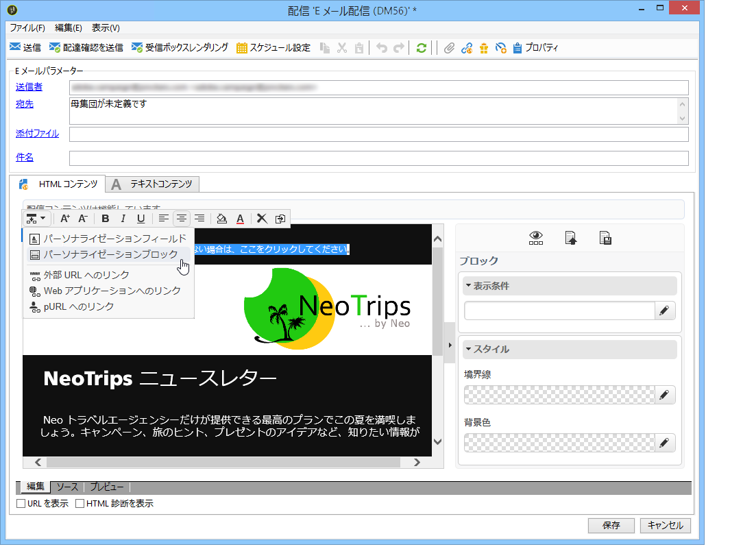Toggle underline formatting

click(x=141, y=219)
